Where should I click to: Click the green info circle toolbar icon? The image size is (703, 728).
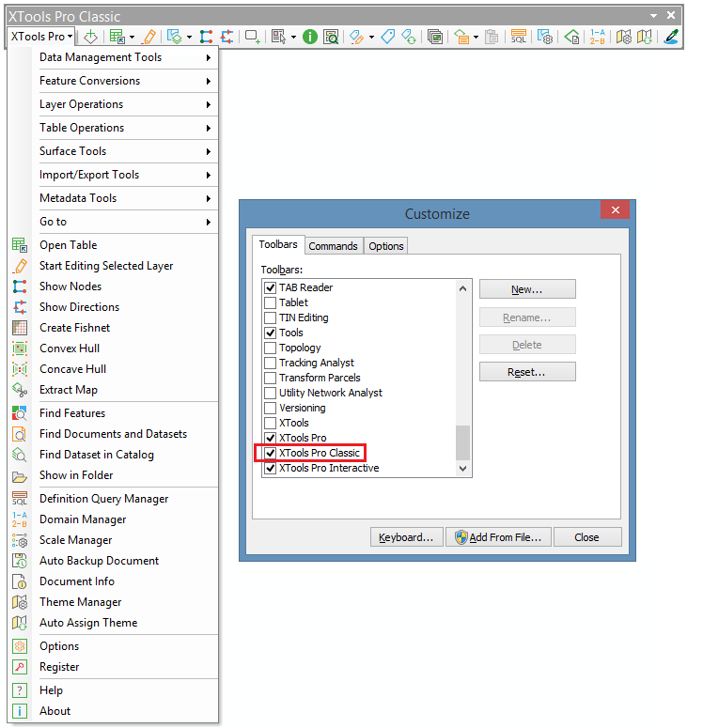tap(309, 37)
